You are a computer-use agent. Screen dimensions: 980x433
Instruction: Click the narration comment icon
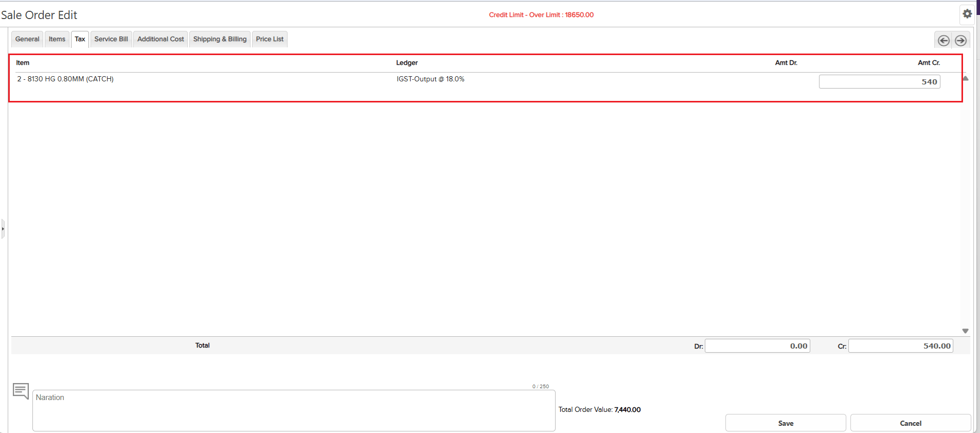click(21, 391)
